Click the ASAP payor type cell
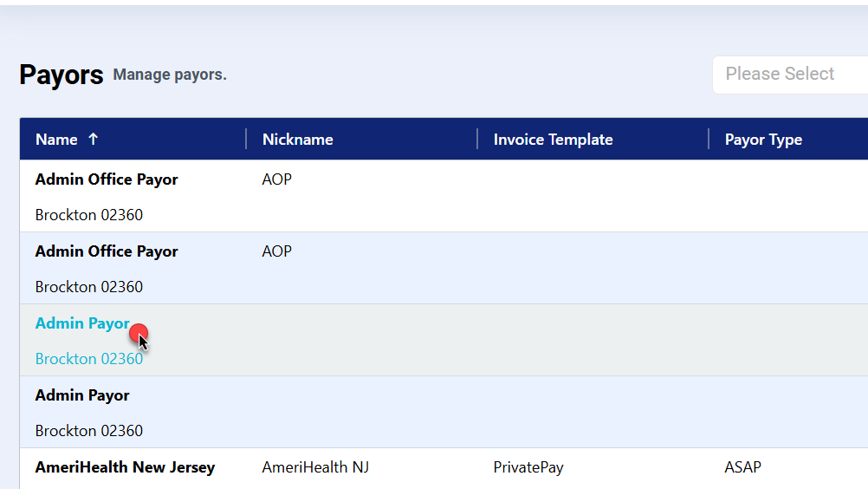This screenshot has width=868, height=489. tap(742, 467)
